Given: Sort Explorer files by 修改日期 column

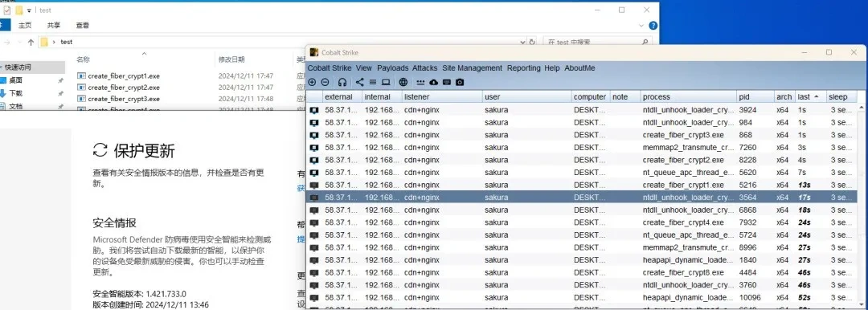Looking at the screenshot, I should pos(231,59).
